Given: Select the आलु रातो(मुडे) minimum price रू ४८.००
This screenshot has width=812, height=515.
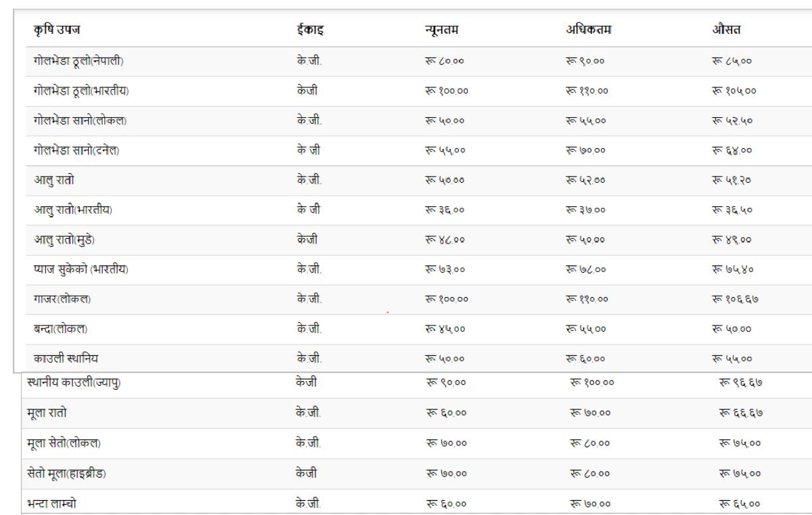Looking at the screenshot, I should (441, 240).
